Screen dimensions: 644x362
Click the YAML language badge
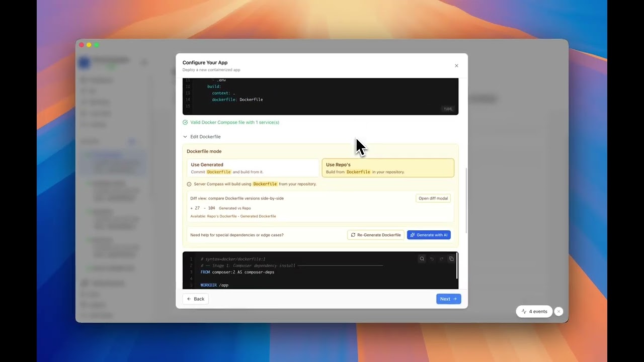point(448,109)
